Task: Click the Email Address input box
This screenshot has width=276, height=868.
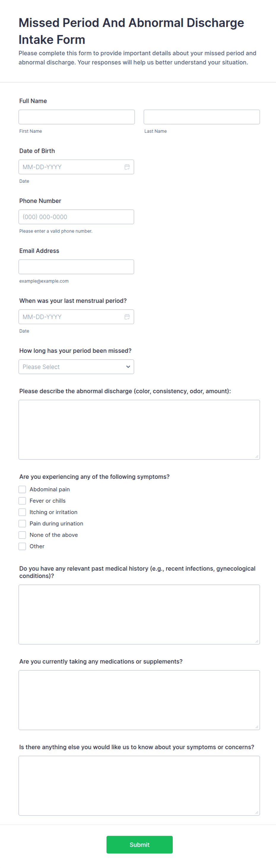Action: click(76, 267)
